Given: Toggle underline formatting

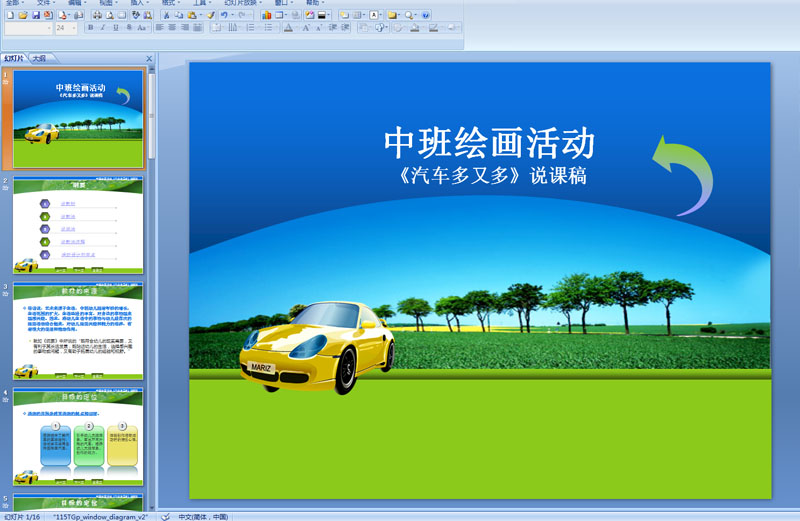Looking at the screenshot, I should [x=116, y=28].
